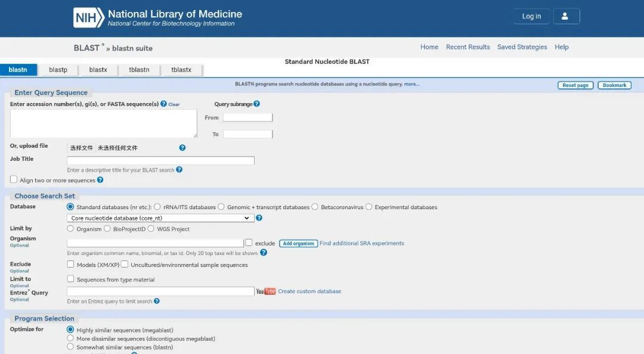The width and height of the screenshot is (644, 354).
Task: Click the Entrez Query input field
Action: click(160, 291)
